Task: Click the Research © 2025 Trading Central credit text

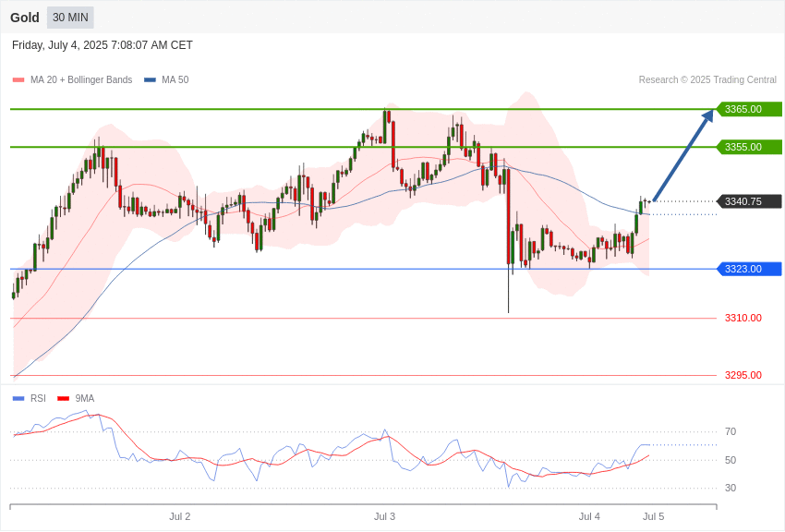Action: coord(707,79)
